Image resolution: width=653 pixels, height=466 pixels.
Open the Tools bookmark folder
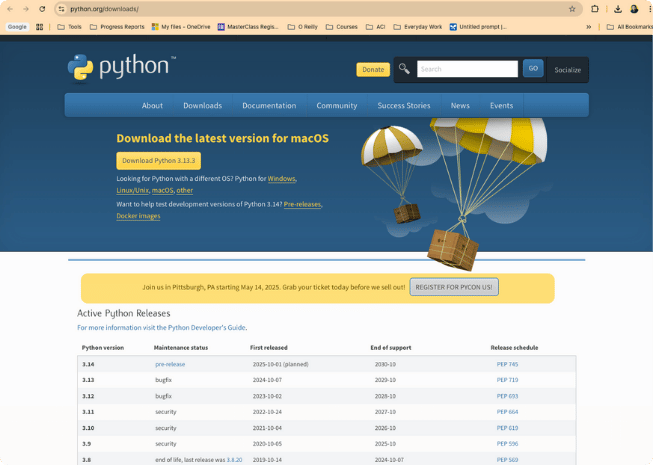click(70, 27)
